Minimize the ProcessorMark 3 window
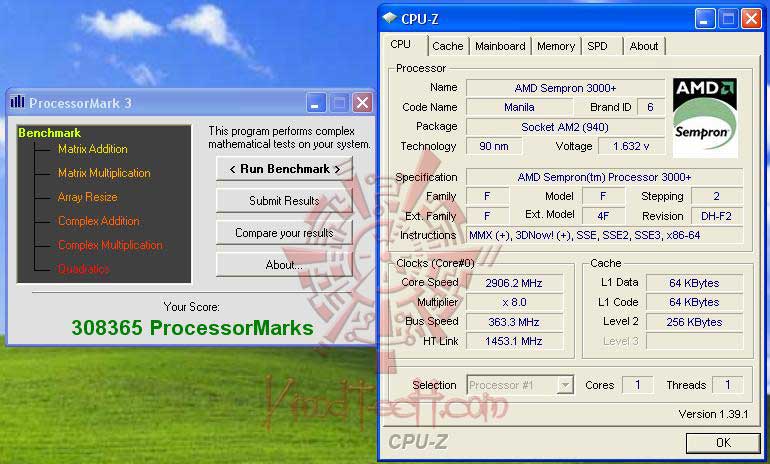The width and height of the screenshot is (770, 464). pyautogui.click(x=316, y=103)
